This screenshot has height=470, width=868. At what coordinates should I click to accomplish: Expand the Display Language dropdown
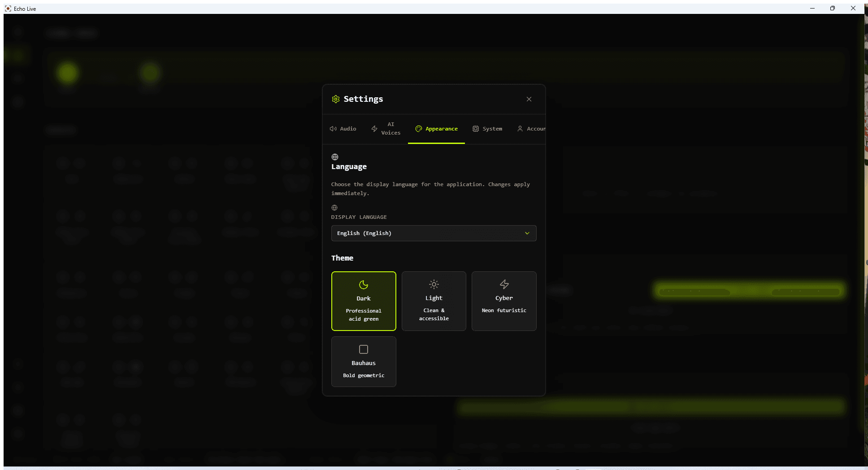pyautogui.click(x=434, y=233)
